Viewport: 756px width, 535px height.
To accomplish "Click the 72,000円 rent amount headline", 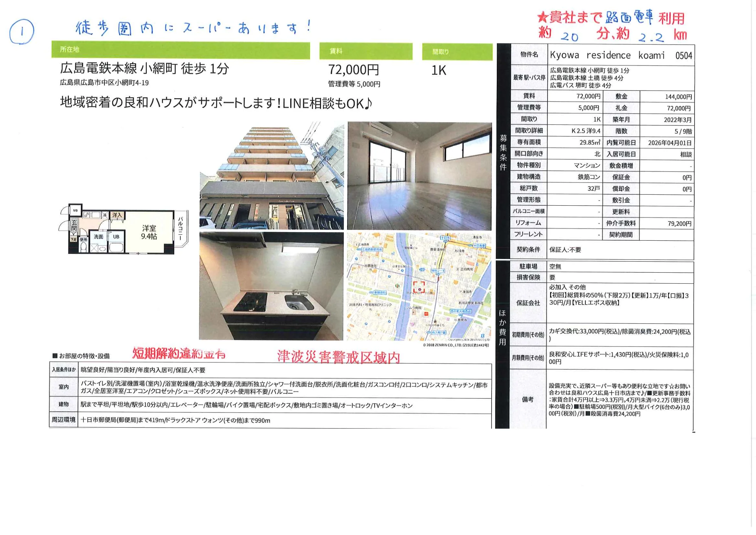I will tap(353, 70).
